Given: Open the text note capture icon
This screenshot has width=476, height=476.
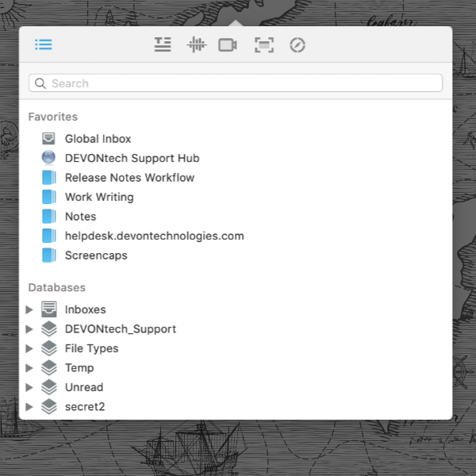Looking at the screenshot, I should [x=163, y=44].
